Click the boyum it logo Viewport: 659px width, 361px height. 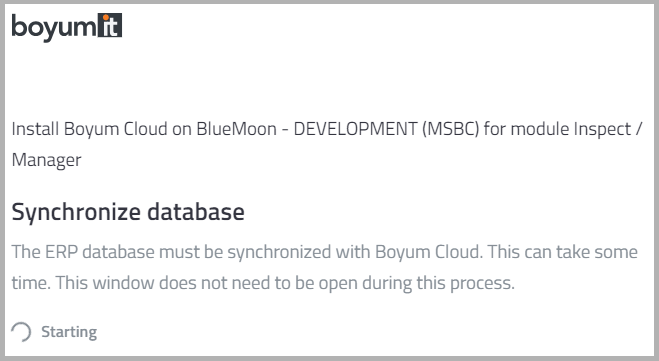[x=67, y=27]
